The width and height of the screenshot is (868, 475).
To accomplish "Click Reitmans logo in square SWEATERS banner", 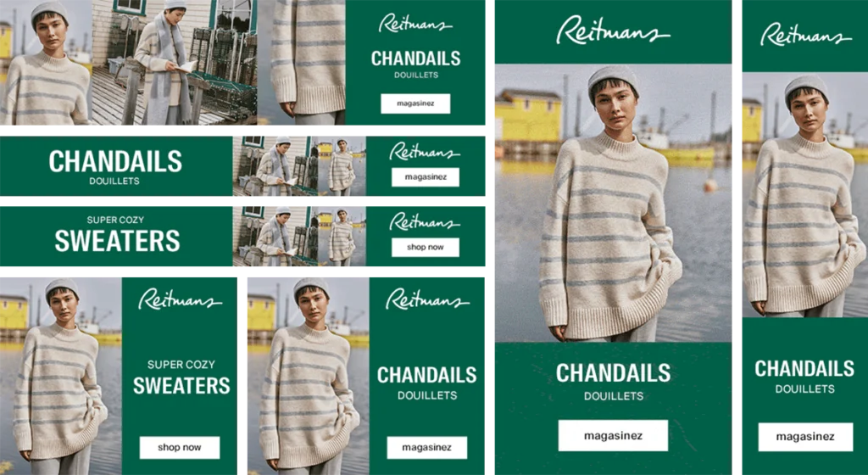I will (180, 299).
